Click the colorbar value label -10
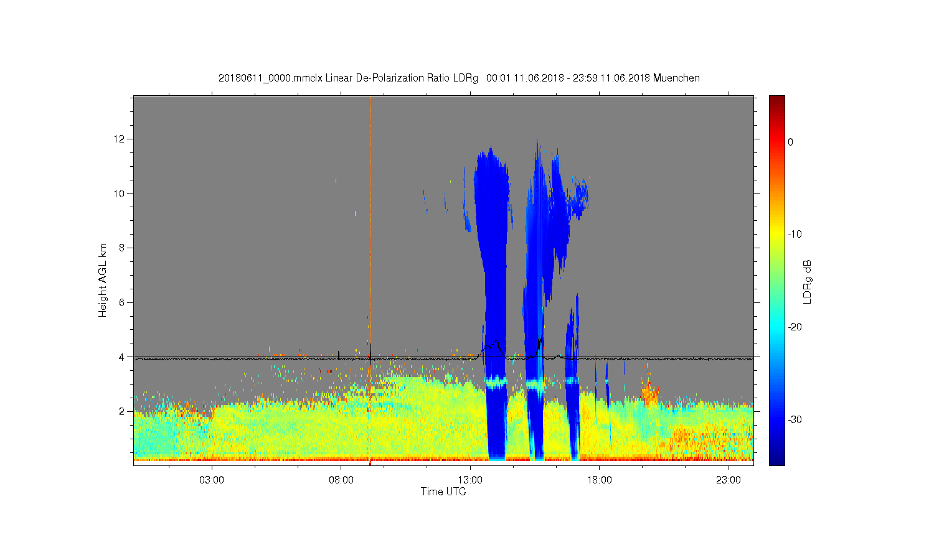Viewport: 934px width, 560px height. pos(795,235)
